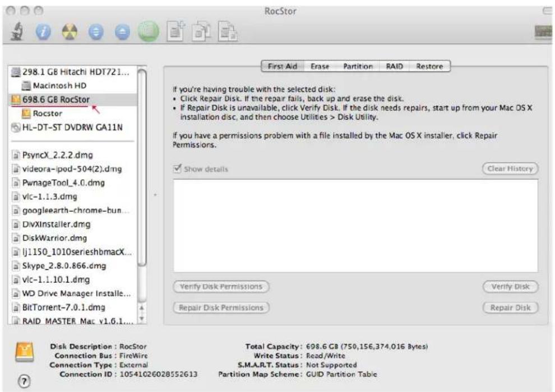This screenshot has width=555, height=392.
Task: Select googleearth-chrome-bun... image
Action: (72, 211)
